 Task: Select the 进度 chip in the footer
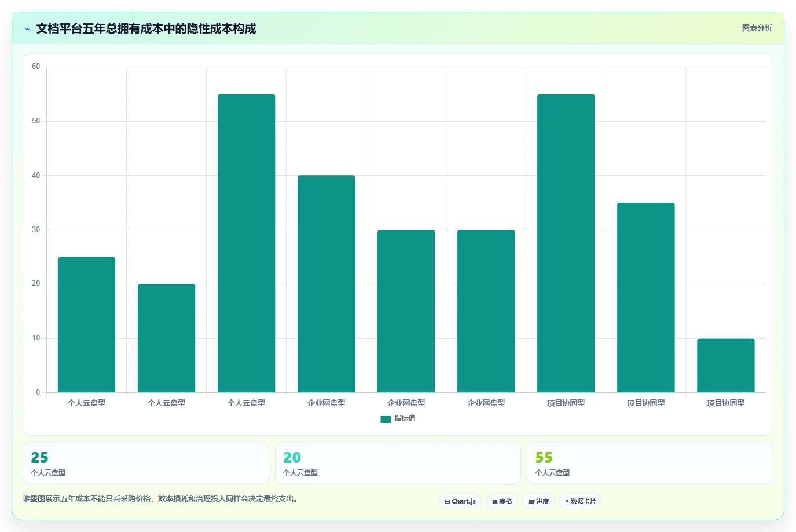pos(538,501)
